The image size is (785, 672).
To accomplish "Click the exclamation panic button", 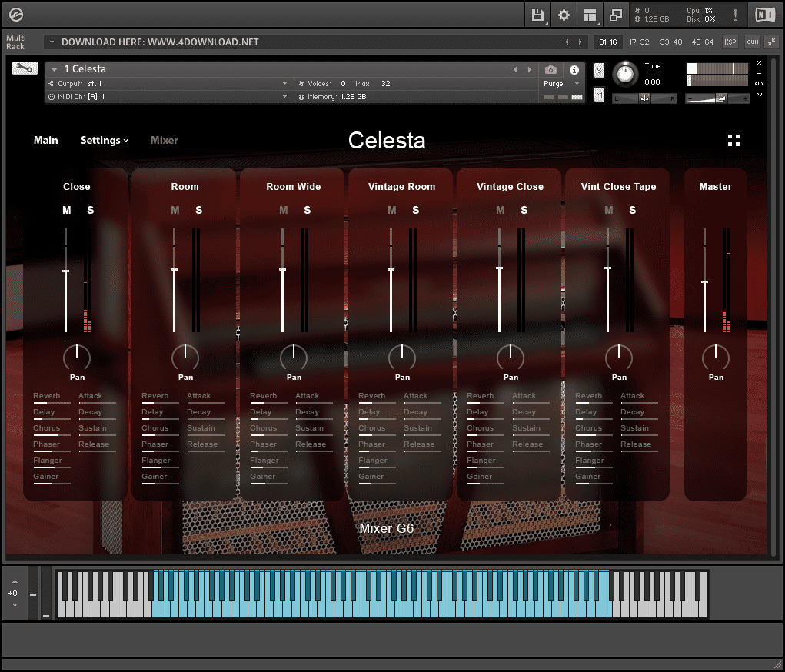I will pyautogui.click(x=735, y=15).
